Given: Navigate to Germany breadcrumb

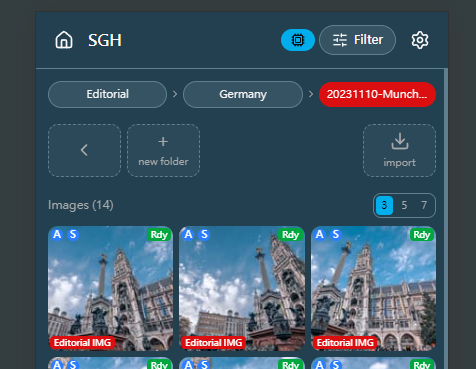Looking at the screenshot, I should (243, 94).
